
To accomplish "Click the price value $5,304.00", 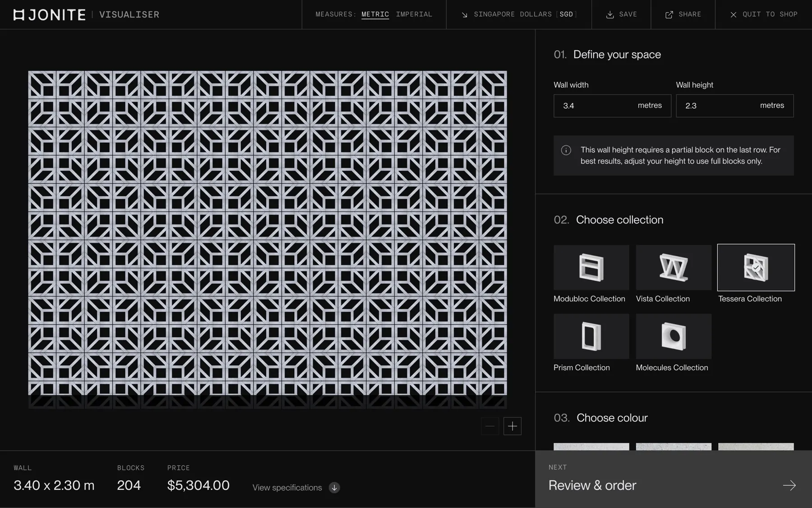I will (x=198, y=485).
